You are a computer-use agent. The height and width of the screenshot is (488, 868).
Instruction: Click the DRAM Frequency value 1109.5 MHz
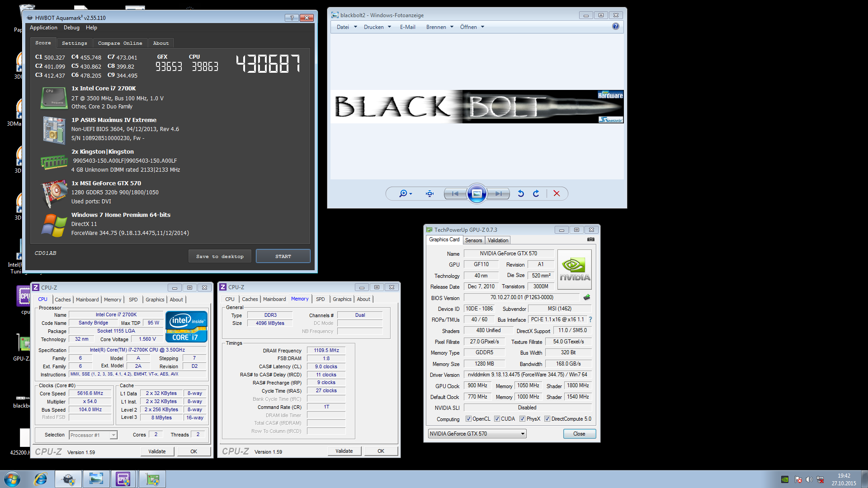coord(326,350)
